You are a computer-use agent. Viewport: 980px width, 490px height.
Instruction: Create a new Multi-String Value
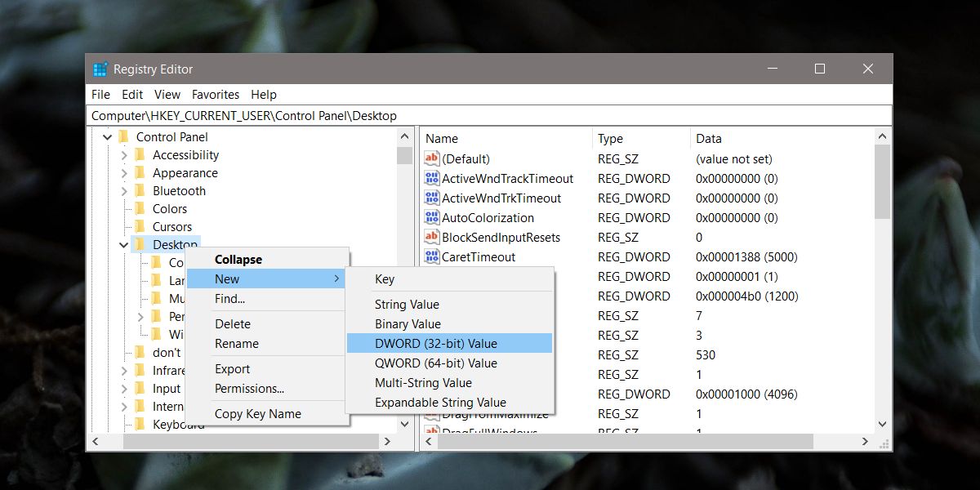pos(449,382)
